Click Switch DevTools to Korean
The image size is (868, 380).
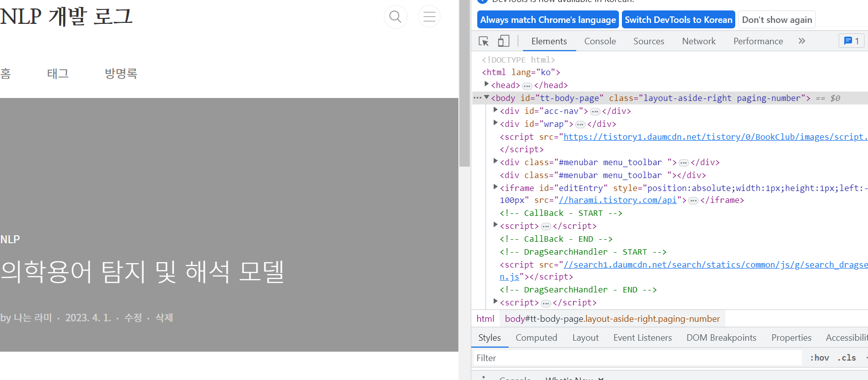(x=679, y=20)
